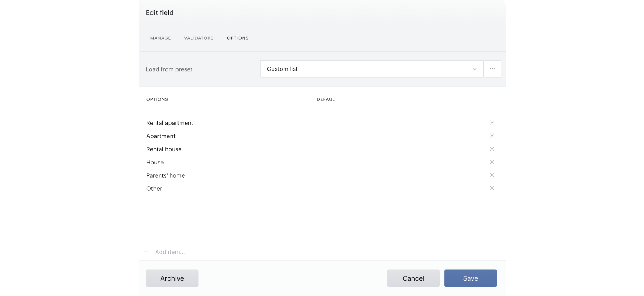
Task: Remove the Rental apartment option
Action: point(492,122)
